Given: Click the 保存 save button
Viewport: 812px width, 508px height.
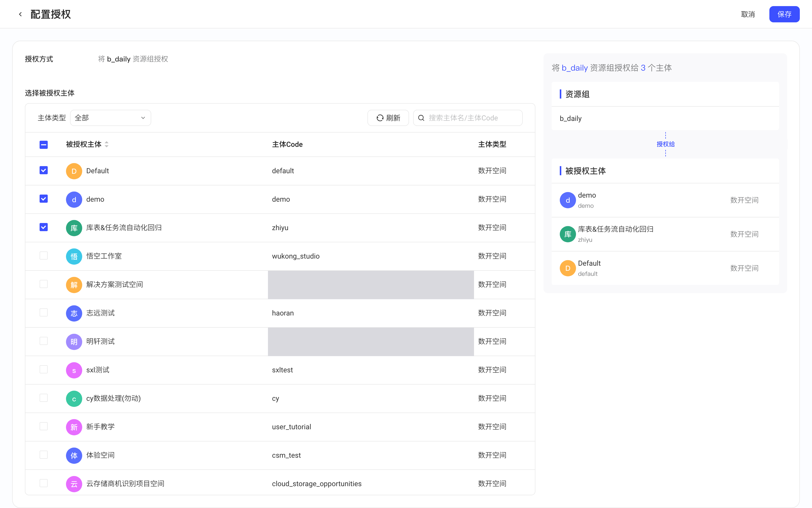Looking at the screenshot, I should pyautogui.click(x=784, y=14).
